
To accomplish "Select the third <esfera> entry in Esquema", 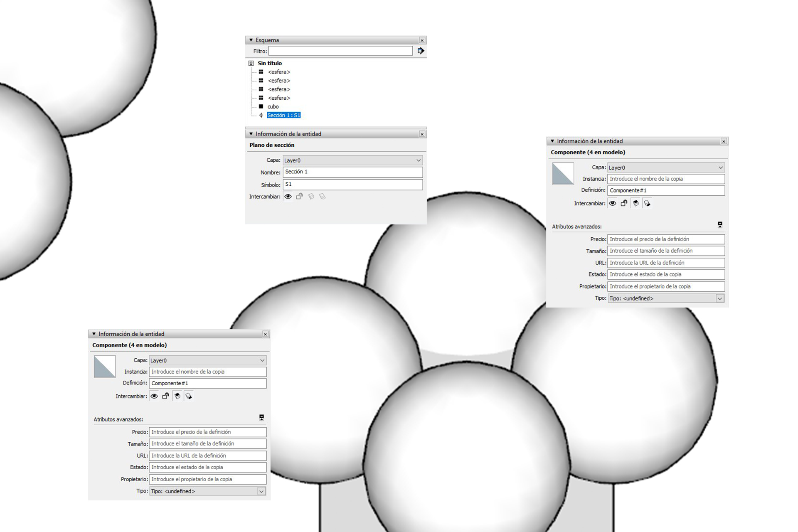I will coord(279,89).
